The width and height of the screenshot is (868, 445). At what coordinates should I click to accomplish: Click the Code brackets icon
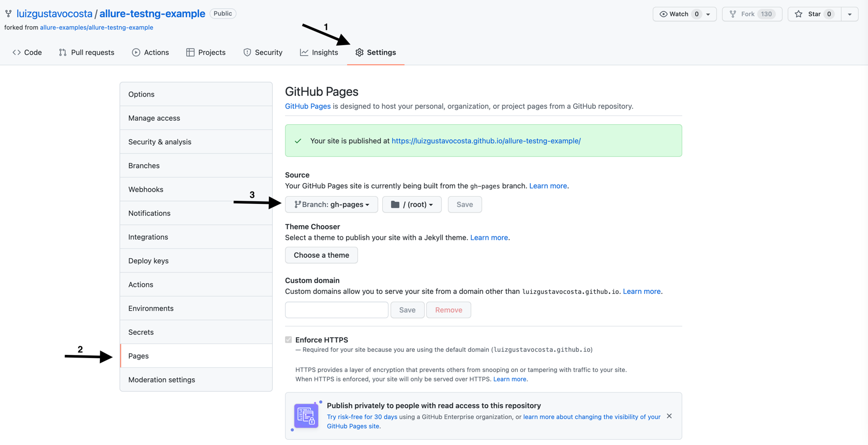pos(17,52)
